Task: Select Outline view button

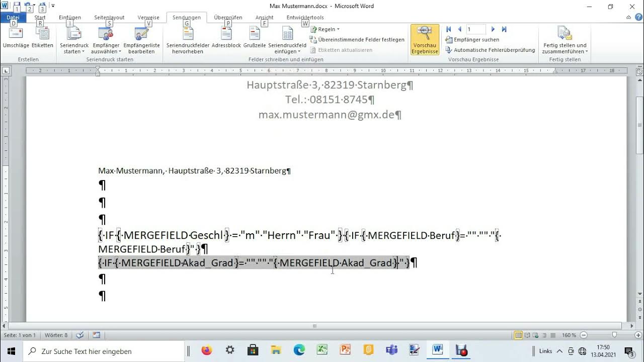Action: tap(545, 335)
